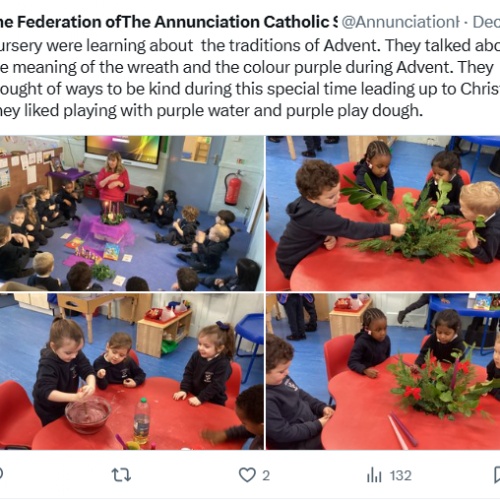The height and width of the screenshot is (500, 500).
Task: Click the text line about wreath meaning
Action: coord(247,67)
